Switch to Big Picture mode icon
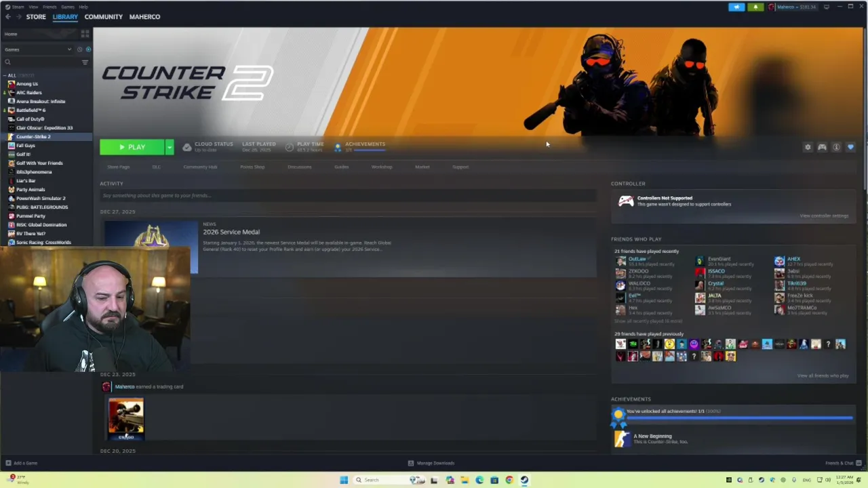 (x=826, y=7)
